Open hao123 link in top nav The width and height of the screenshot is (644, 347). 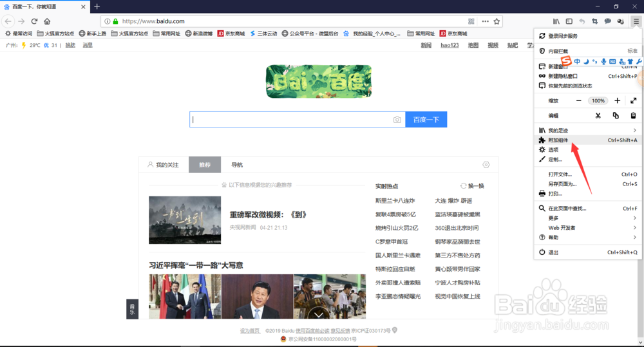tap(450, 45)
